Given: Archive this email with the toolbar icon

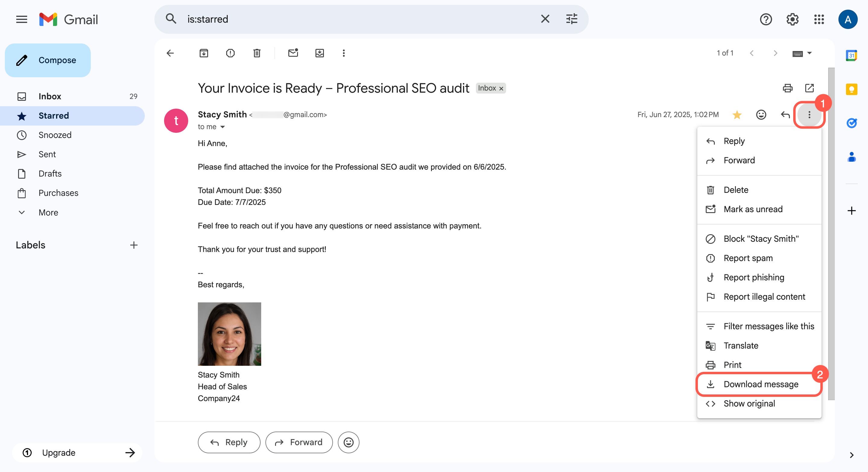Looking at the screenshot, I should (204, 53).
